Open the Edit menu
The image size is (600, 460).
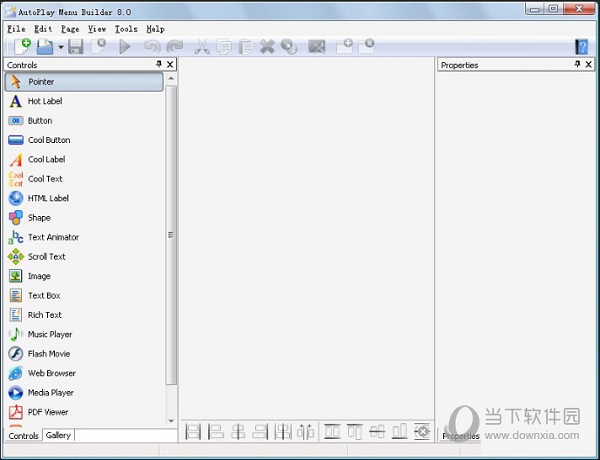pos(43,29)
